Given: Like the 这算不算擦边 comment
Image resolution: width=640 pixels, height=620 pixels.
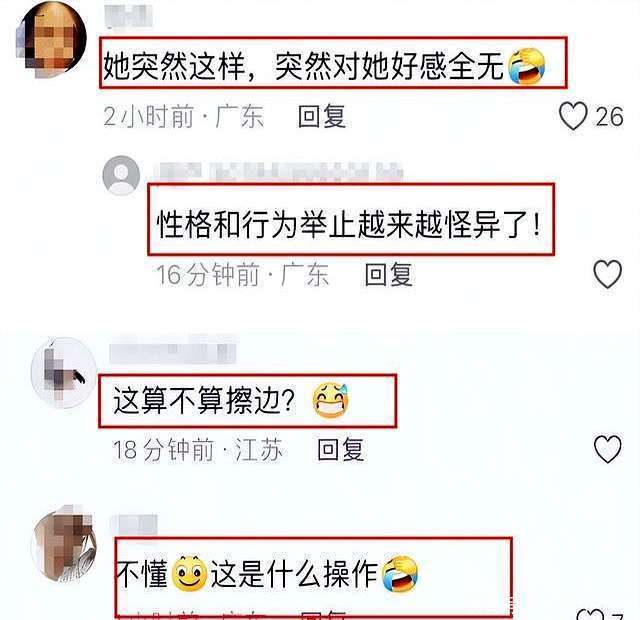Looking at the screenshot, I should click(607, 449).
